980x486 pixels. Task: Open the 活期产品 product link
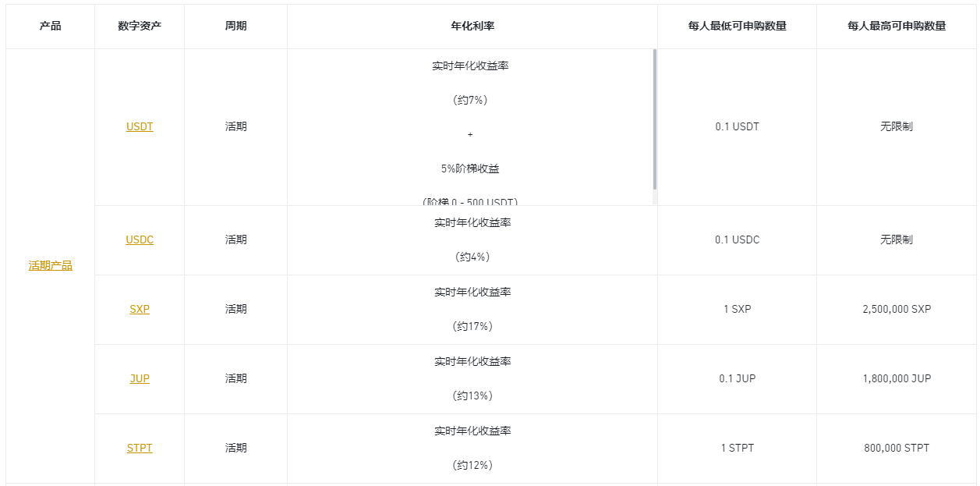tap(51, 265)
